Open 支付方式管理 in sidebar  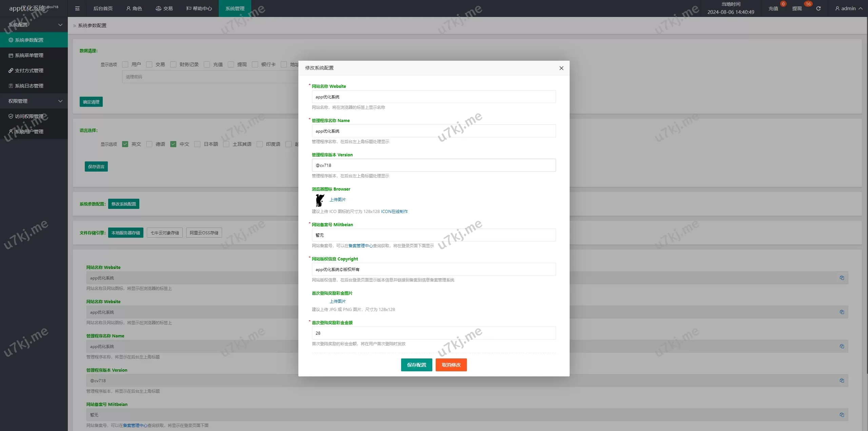coord(29,71)
